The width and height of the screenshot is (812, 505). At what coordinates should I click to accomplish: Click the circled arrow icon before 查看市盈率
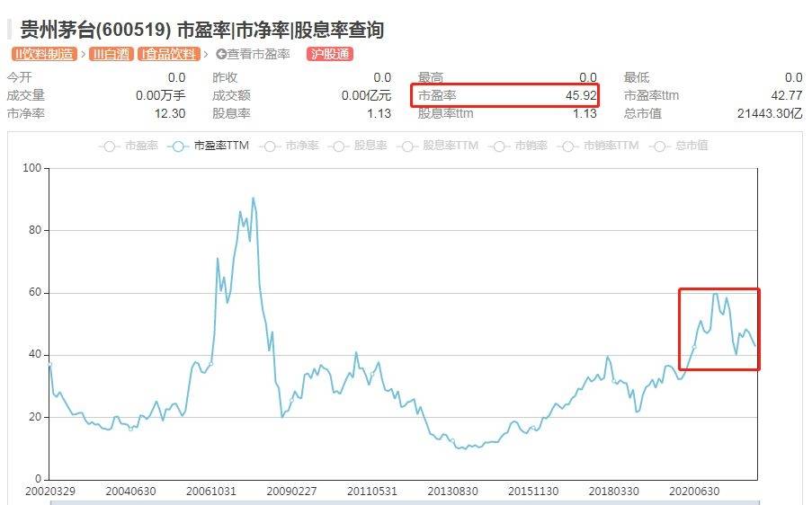(x=221, y=54)
